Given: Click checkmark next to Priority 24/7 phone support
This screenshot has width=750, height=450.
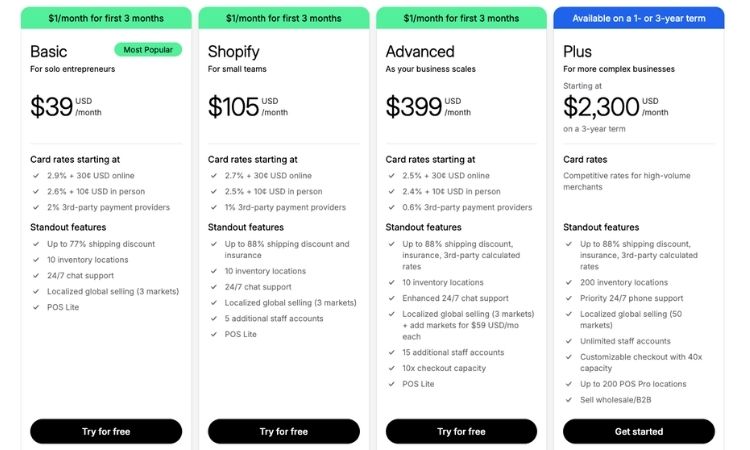Looking at the screenshot, I should click(570, 298).
